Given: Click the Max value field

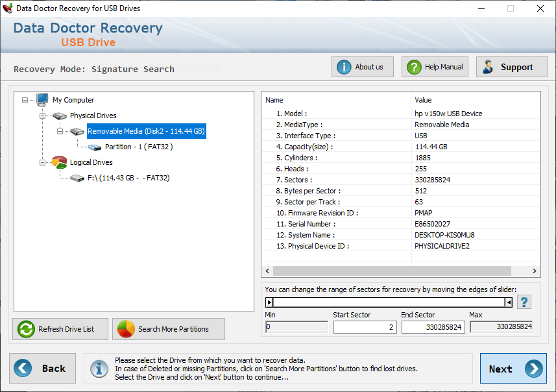Looking at the screenshot, I should click(501, 326).
